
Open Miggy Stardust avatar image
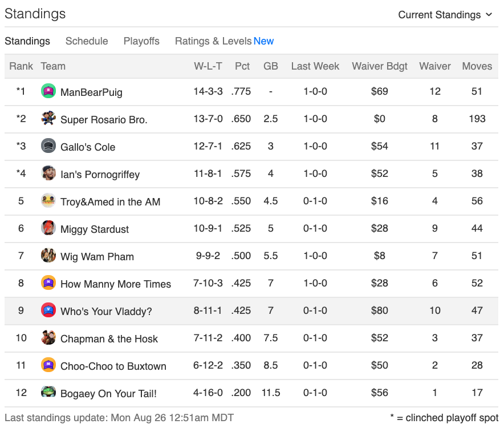point(48,228)
